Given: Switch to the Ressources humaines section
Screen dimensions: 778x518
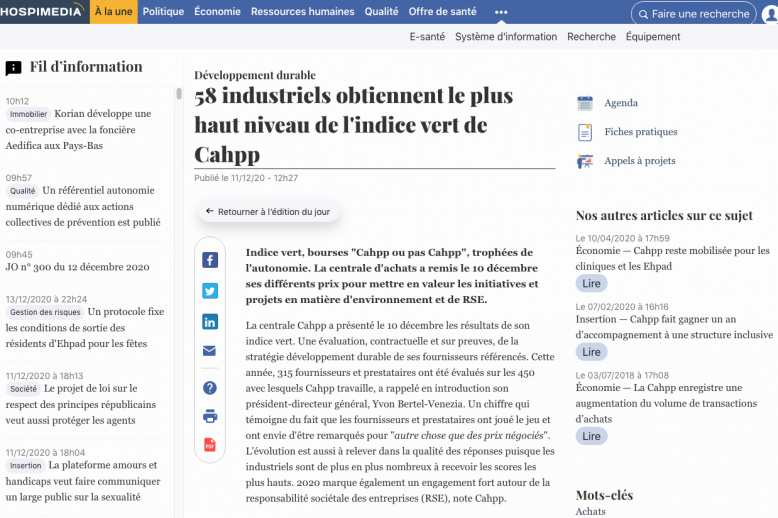Looking at the screenshot, I should click(302, 12).
